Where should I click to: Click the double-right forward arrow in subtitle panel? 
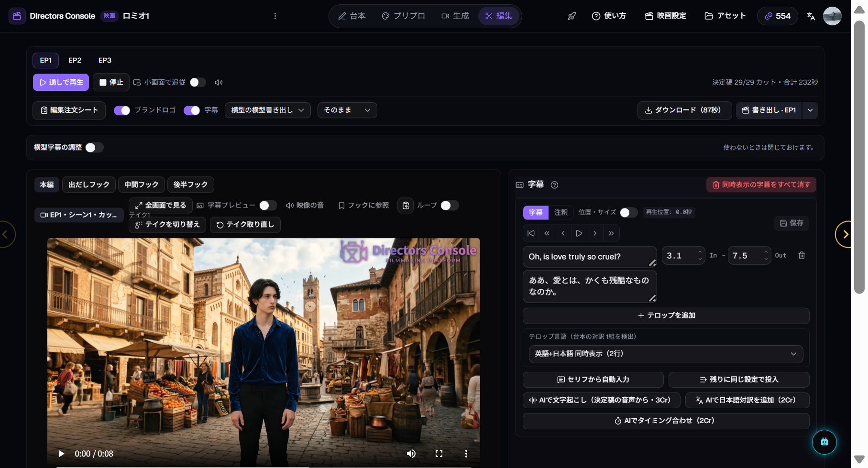point(611,233)
